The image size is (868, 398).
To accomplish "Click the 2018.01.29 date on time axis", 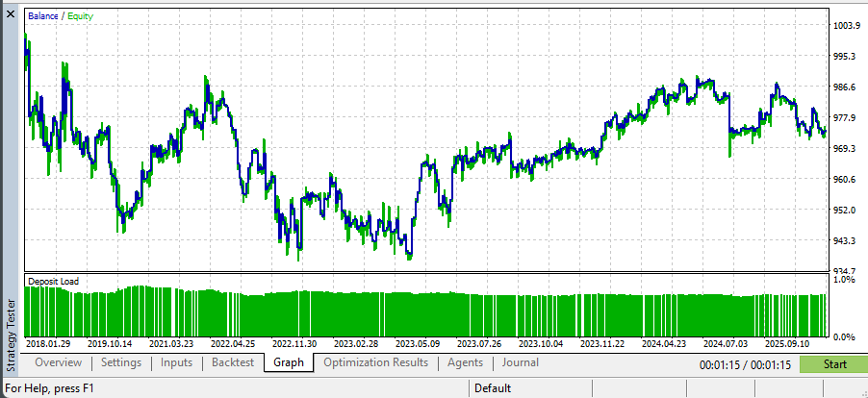I will (48, 343).
